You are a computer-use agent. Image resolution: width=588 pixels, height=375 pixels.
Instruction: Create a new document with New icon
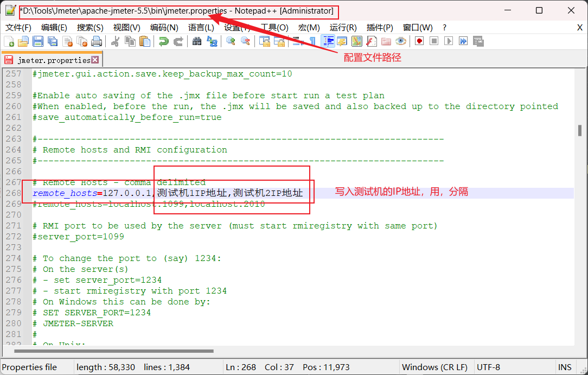pos(9,41)
